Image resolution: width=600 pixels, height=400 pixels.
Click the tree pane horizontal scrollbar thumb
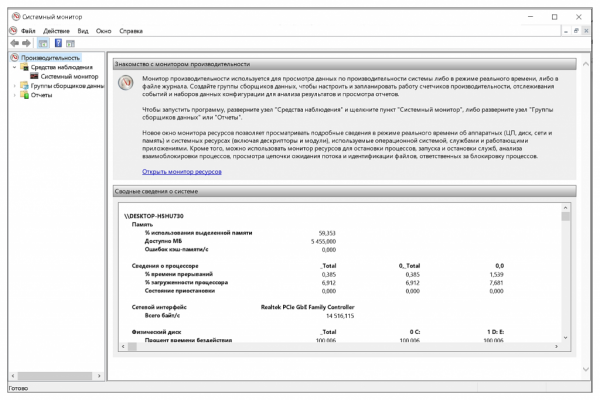click(55, 376)
